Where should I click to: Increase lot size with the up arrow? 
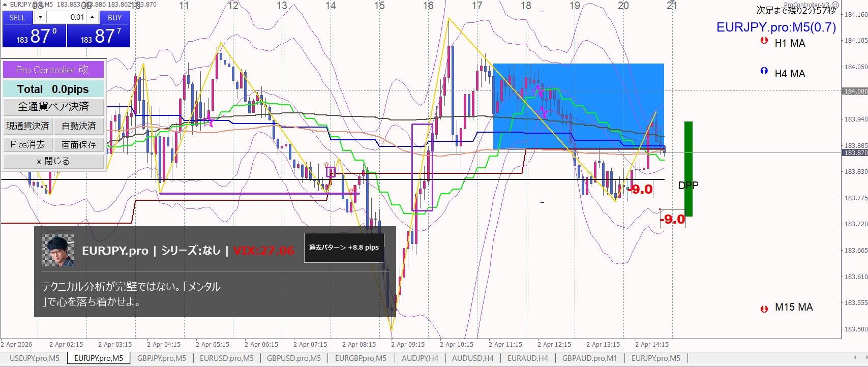coord(92,17)
